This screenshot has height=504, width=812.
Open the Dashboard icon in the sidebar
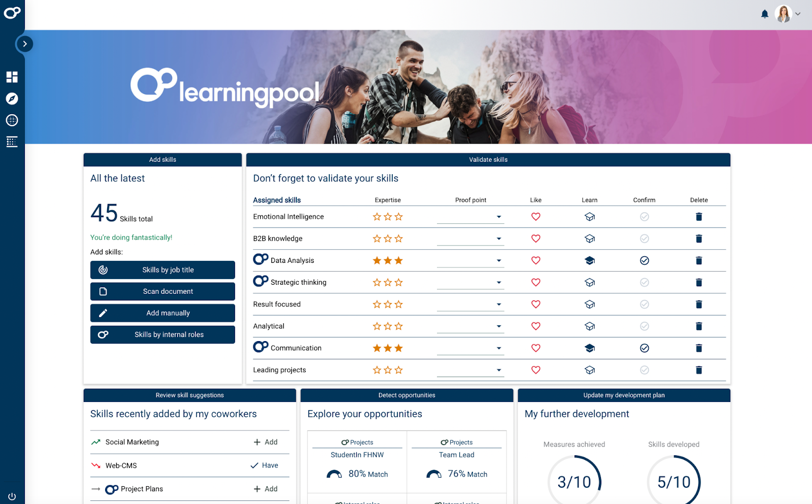12,77
